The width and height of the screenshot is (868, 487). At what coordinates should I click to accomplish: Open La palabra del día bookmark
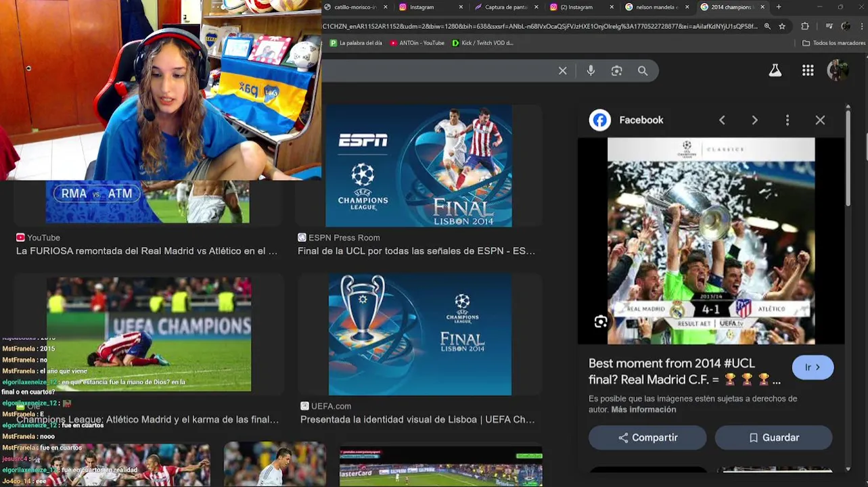357,43
